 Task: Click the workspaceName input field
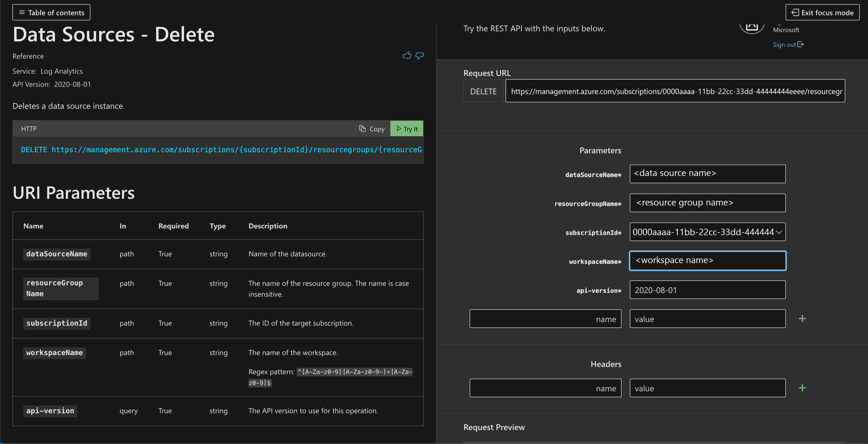point(707,261)
